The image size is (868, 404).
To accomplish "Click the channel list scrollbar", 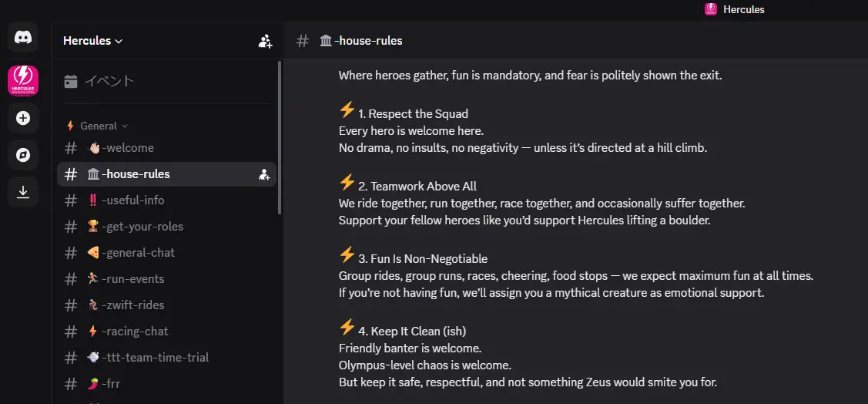I will click(x=280, y=137).
